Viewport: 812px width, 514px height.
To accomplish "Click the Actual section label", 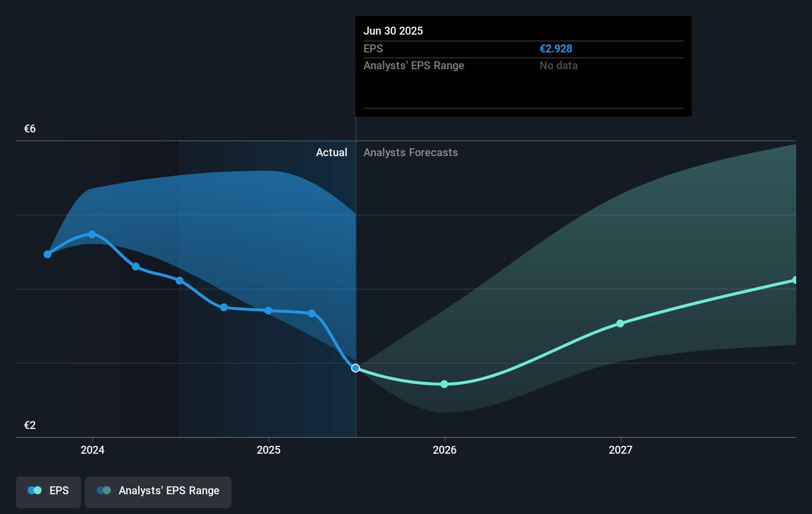I will pyautogui.click(x=331, y=153).
